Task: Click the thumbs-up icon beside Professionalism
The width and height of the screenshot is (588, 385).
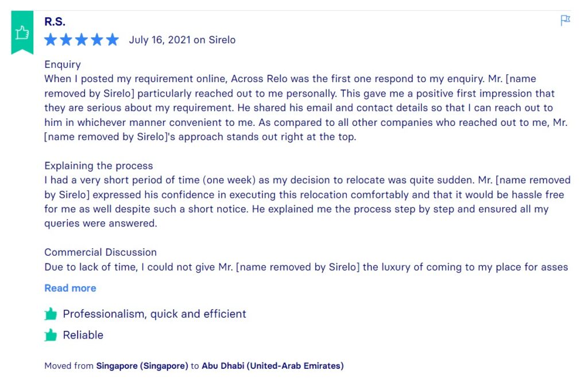Action: point(51,314)
